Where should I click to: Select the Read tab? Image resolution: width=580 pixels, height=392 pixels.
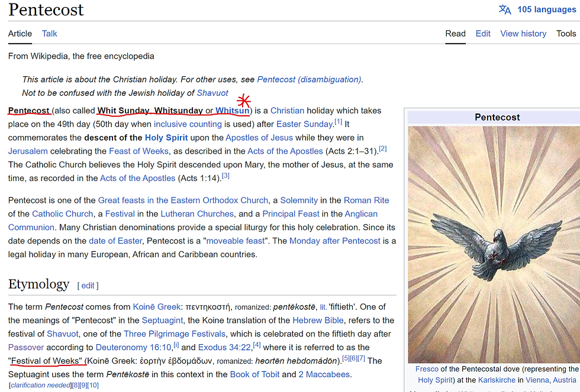(x=455, y=34)
